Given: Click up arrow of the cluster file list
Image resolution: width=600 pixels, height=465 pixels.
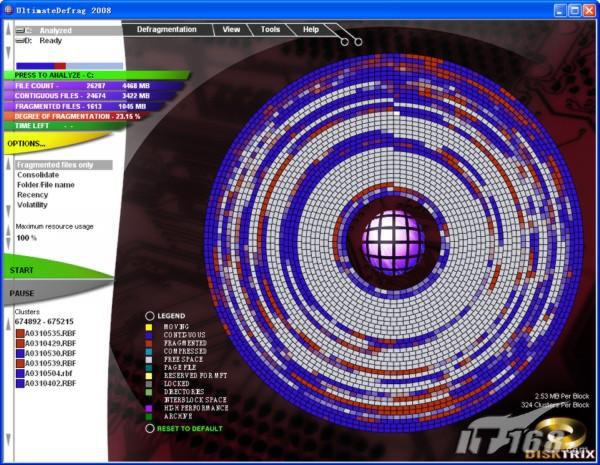Looking at the screenshot, I should (8, 325).
